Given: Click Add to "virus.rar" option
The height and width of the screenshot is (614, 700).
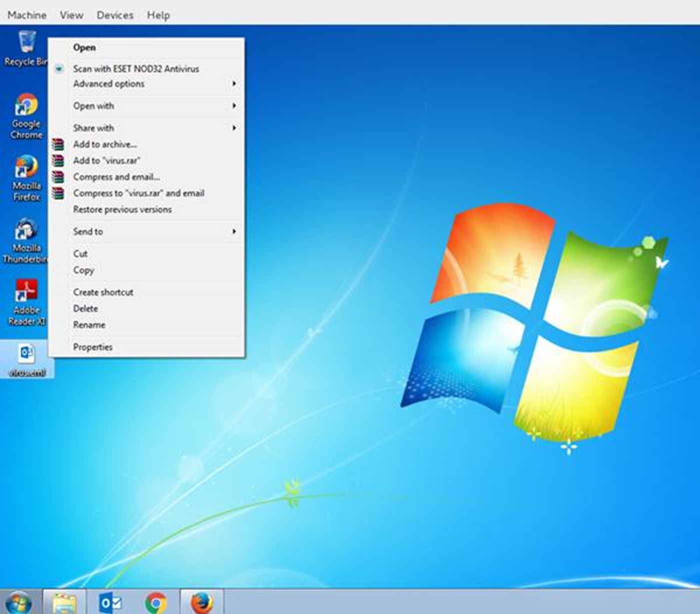Looking at the screenshot, I should (x=106, y=161).
